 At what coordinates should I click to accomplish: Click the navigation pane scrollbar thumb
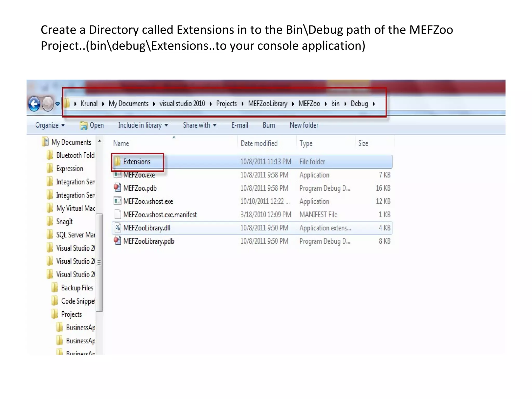click(99, 262)
